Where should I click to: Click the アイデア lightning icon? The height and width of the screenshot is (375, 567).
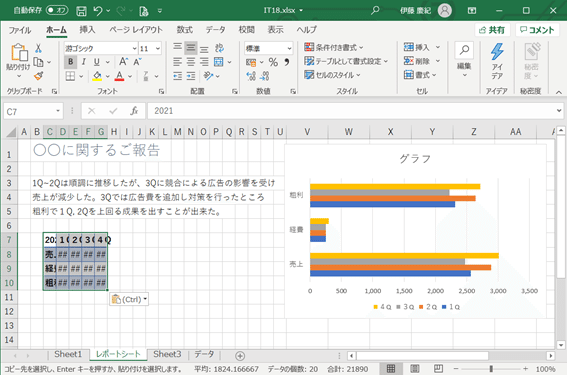[x=497, y=52]
